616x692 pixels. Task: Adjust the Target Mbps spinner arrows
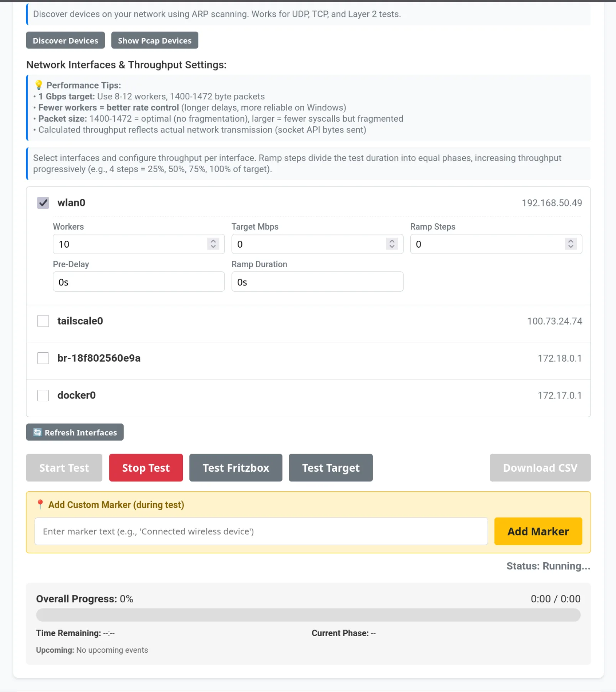coord(392,244)
